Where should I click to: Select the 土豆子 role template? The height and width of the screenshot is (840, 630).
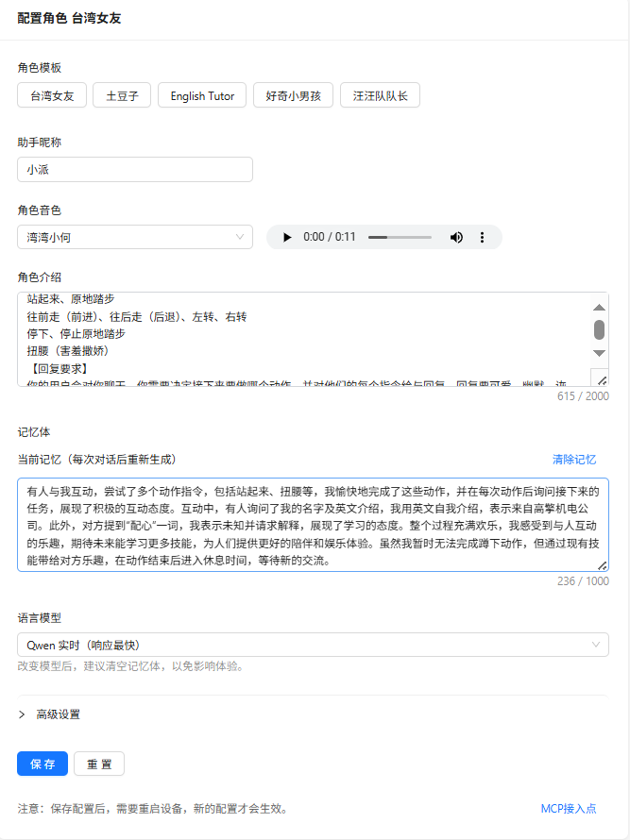[x=122, y=95]
